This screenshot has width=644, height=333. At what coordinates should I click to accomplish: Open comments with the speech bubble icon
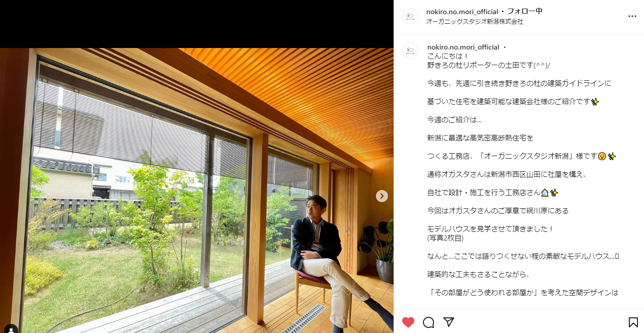[x=428, y=322]
